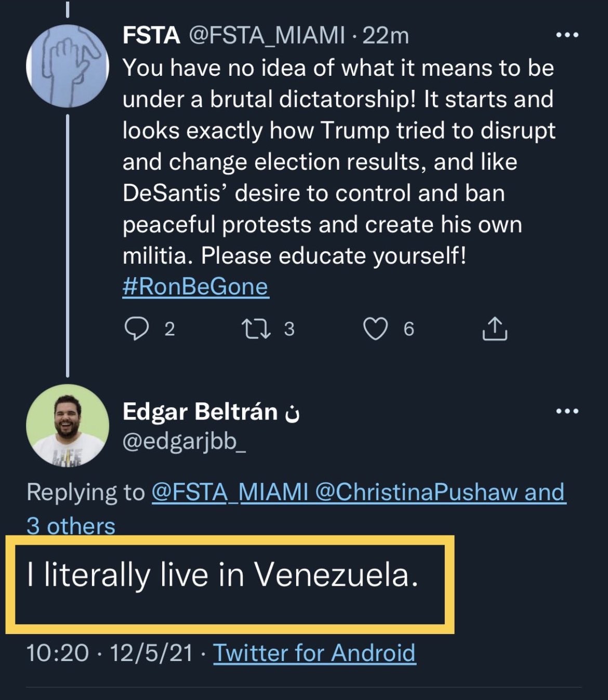The height and width of the screenshot is (700, 608).
Task: Click the 10:20 · 12/5/21 timestamp
Action: click(110, 653)
